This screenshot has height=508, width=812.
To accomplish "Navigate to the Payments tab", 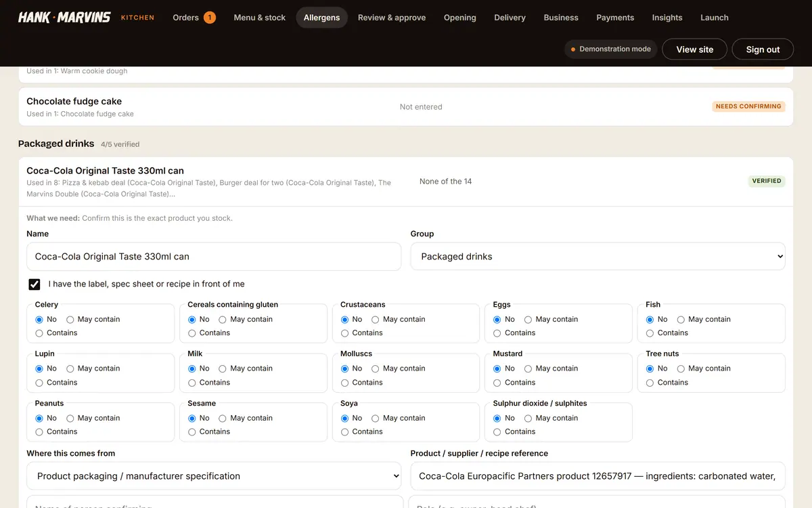I will click(615, 18).
